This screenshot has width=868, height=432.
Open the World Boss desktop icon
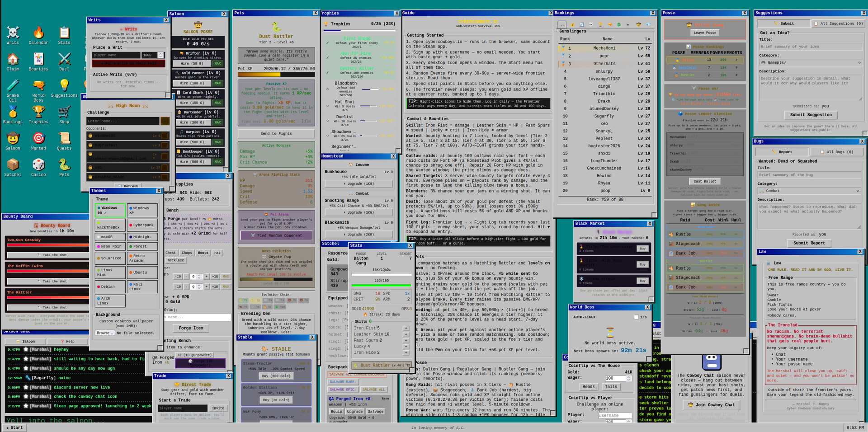coord(38,90)
